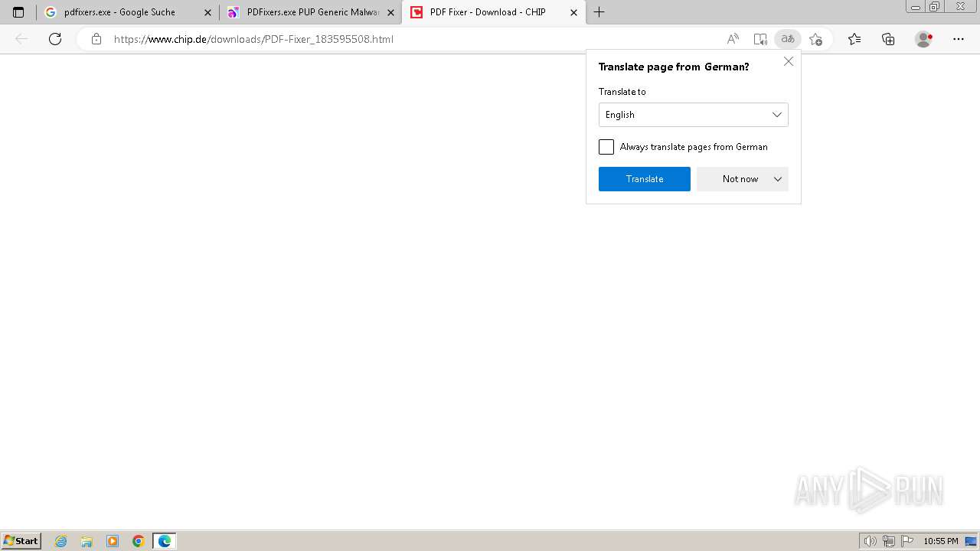Viewport: 980px width, 551px height.
Task: Open the Windows Start menu
Action: coord(21,541)
